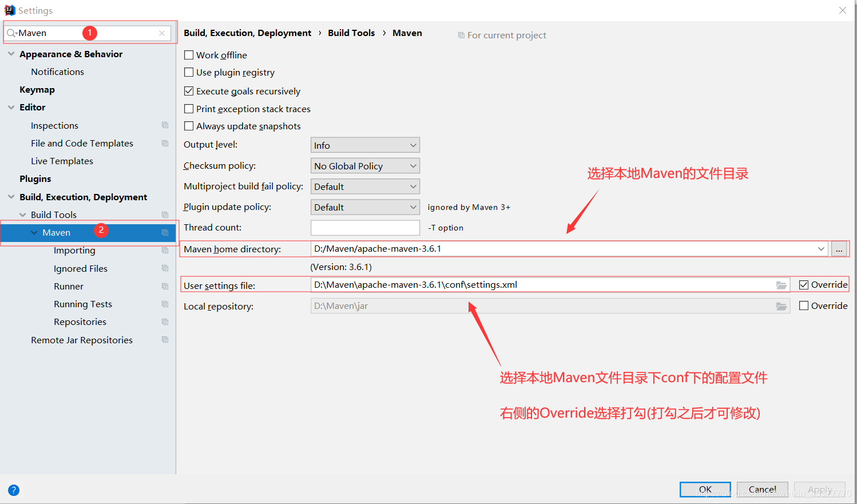Click the project-level icon beside Running Tests
Viewport: 857px width, 504px height.
pyautogui.click(x=165, y=304)
